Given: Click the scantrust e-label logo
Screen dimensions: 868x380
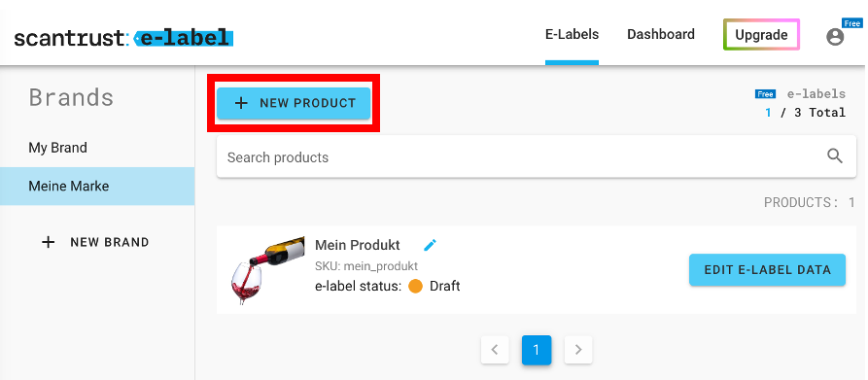Looking at the screenshot, I should tap(124, 38).
